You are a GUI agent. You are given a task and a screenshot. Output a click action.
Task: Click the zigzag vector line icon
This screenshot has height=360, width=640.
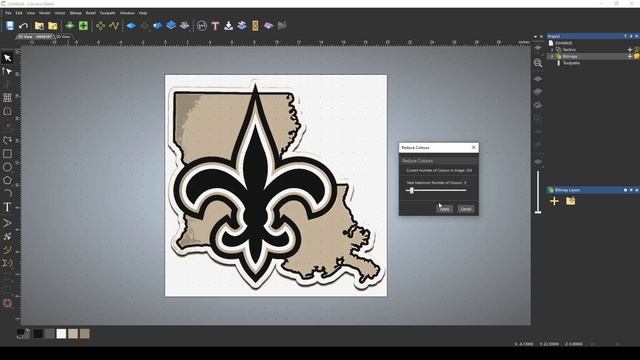point(113,26)
